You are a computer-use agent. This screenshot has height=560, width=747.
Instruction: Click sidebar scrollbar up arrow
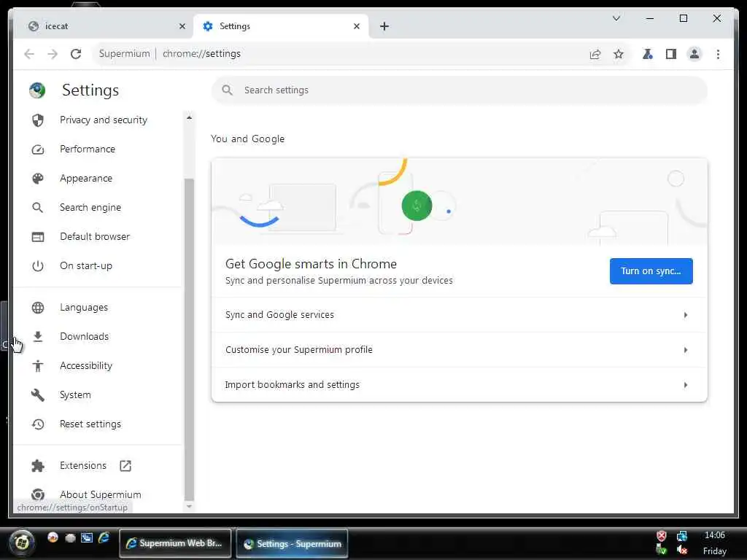(189, 117)
